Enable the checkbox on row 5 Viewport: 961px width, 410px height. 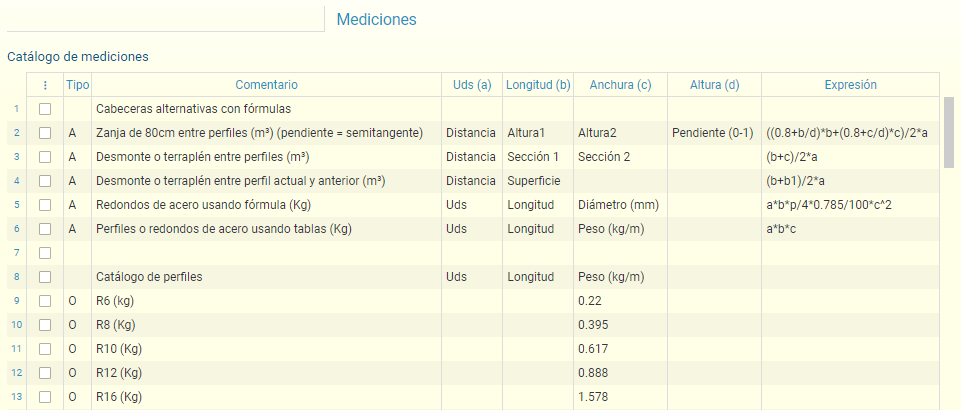(45, 205)
